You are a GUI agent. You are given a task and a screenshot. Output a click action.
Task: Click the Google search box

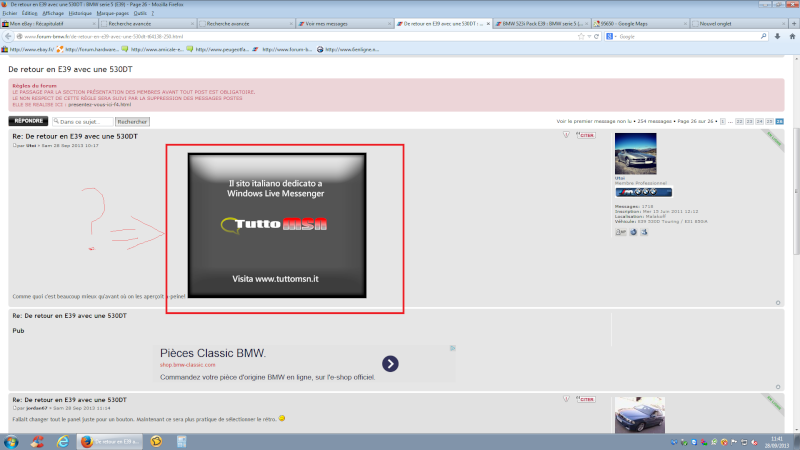click(689, 37)
